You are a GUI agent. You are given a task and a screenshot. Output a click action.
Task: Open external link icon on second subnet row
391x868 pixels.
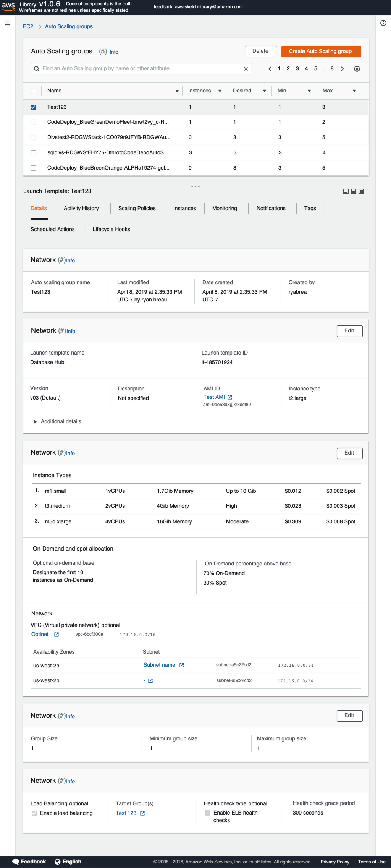150,681
